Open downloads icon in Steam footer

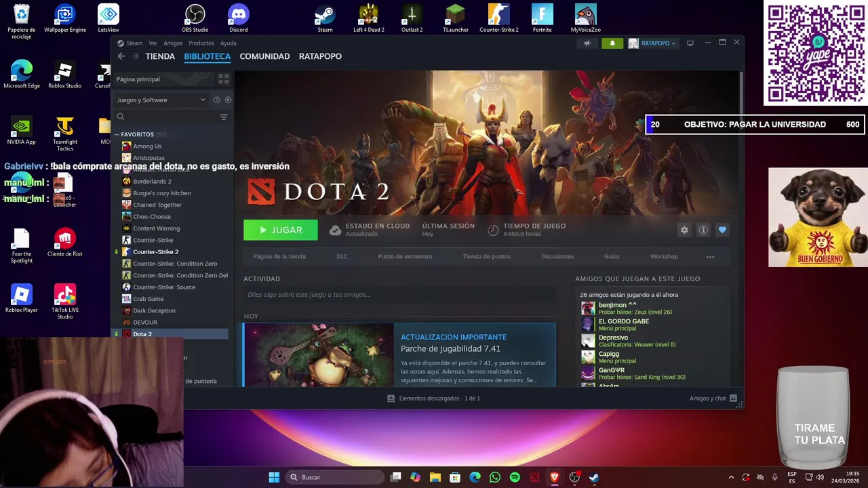pos(391,399)
